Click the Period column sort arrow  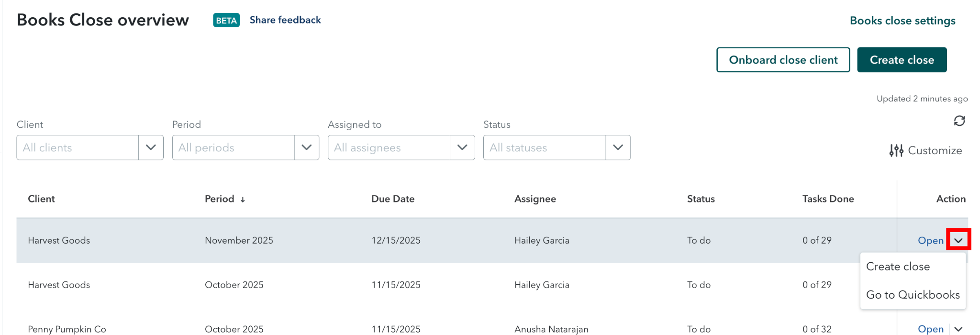click(x=243, y=200)
